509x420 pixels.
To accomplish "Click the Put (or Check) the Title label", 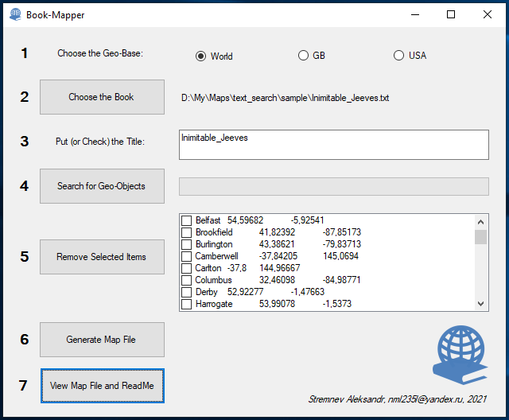I will point(100,142).
